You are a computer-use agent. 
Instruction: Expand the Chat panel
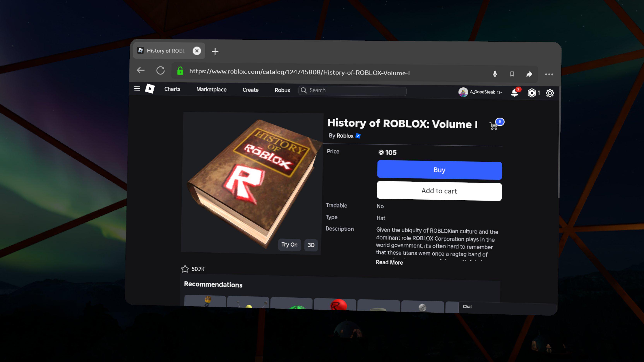click(x=467, y=307)
